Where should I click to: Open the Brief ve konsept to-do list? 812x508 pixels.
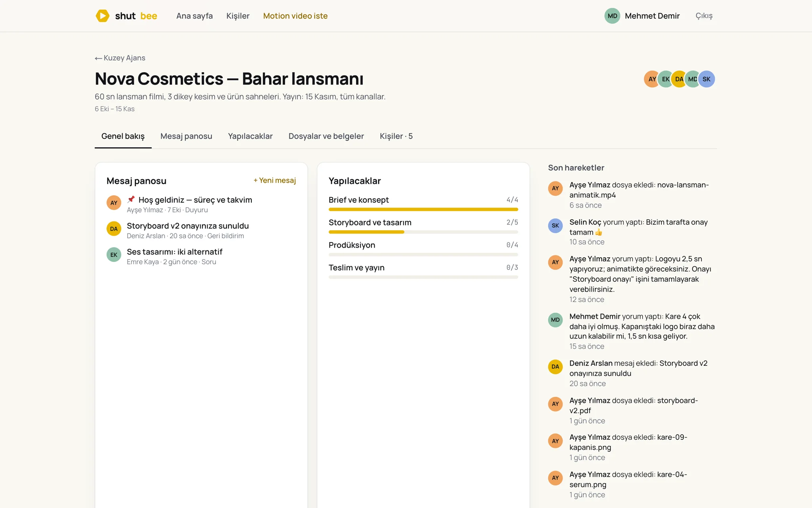358,200
